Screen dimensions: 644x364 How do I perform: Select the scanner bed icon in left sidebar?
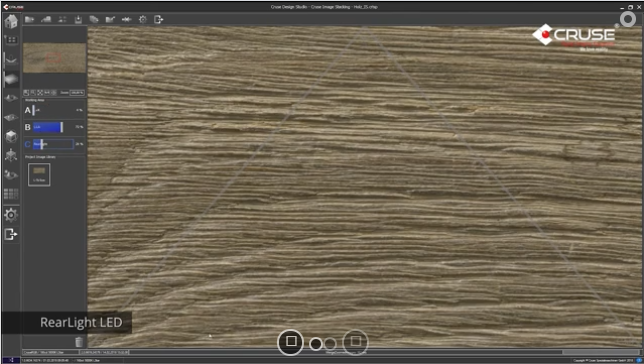click(11, 59)
